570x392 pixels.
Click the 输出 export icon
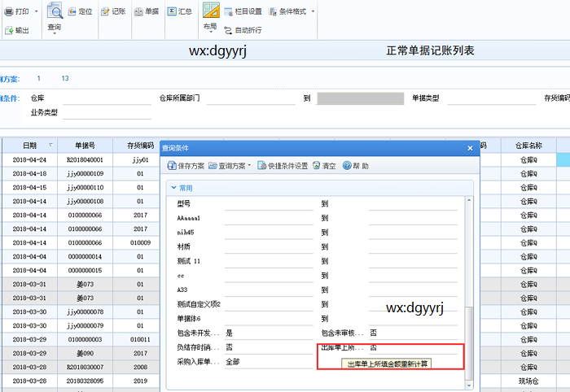(9, 30)
